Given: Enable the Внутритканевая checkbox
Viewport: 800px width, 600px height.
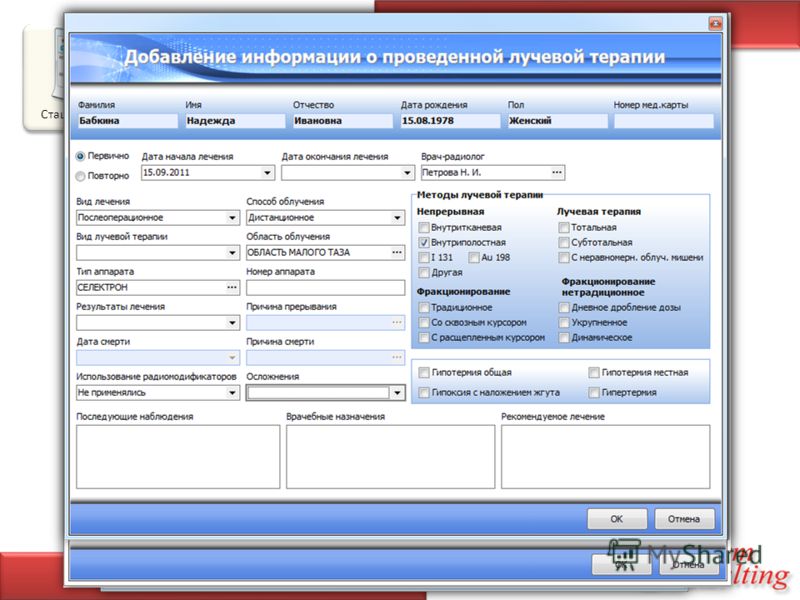Looking at the screenshot, I should (x=423, y=228).
